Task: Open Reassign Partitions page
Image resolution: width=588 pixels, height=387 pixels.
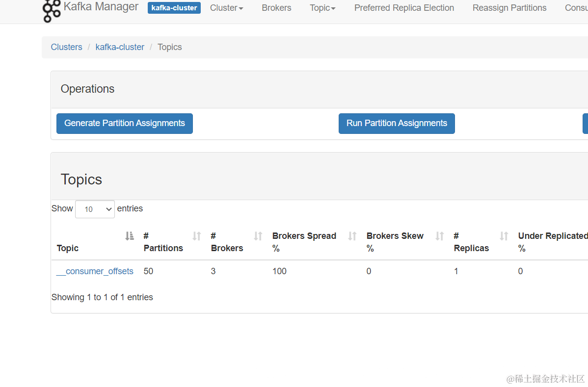Action: [x=509, y=8]
